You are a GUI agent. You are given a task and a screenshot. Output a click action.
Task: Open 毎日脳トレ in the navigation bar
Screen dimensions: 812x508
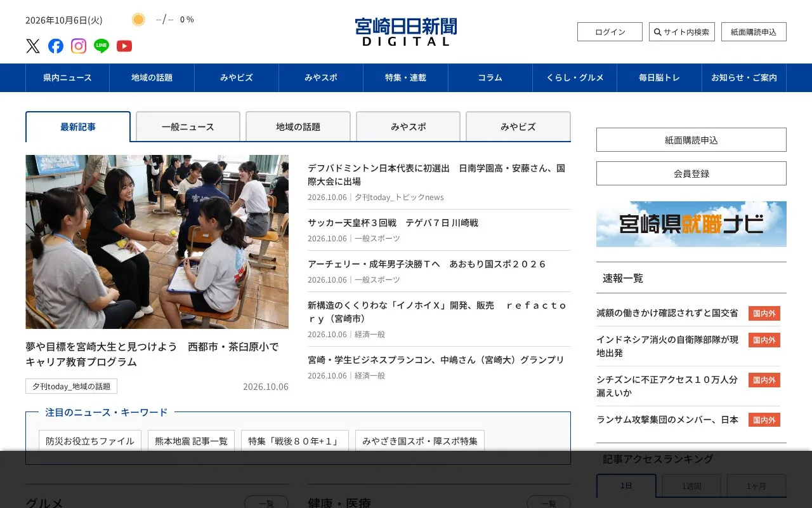coord(660,77)
